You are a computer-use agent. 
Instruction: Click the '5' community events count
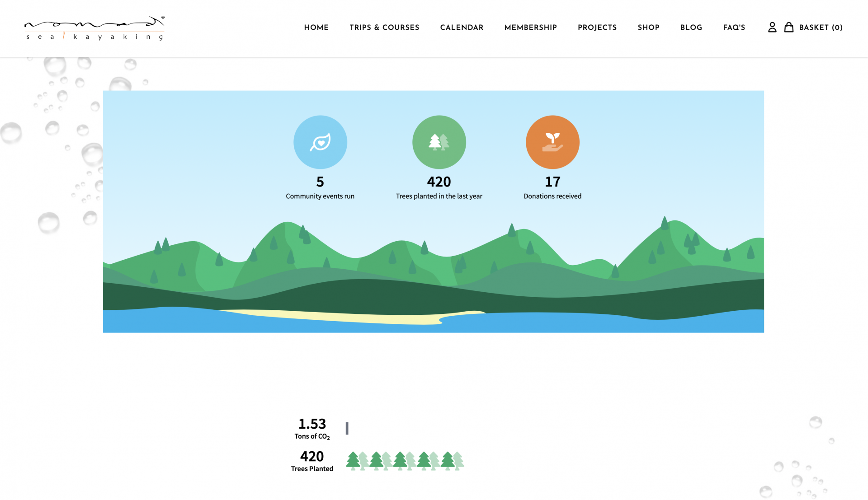coord(320,182)
